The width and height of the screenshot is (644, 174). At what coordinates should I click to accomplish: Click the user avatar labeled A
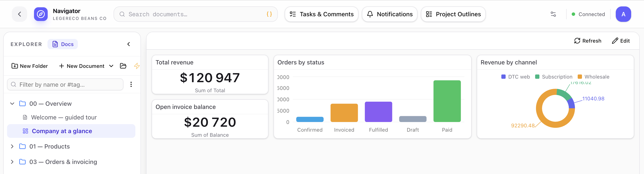623,14
